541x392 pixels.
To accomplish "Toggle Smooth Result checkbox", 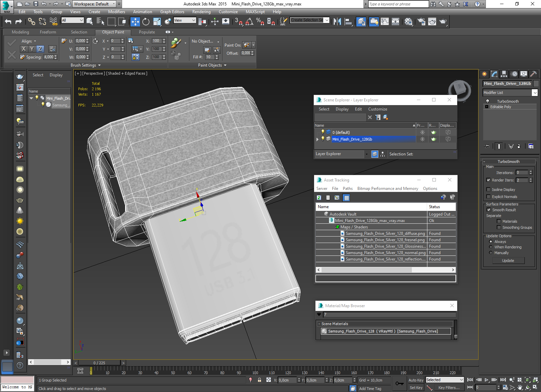I will point(489,210).
